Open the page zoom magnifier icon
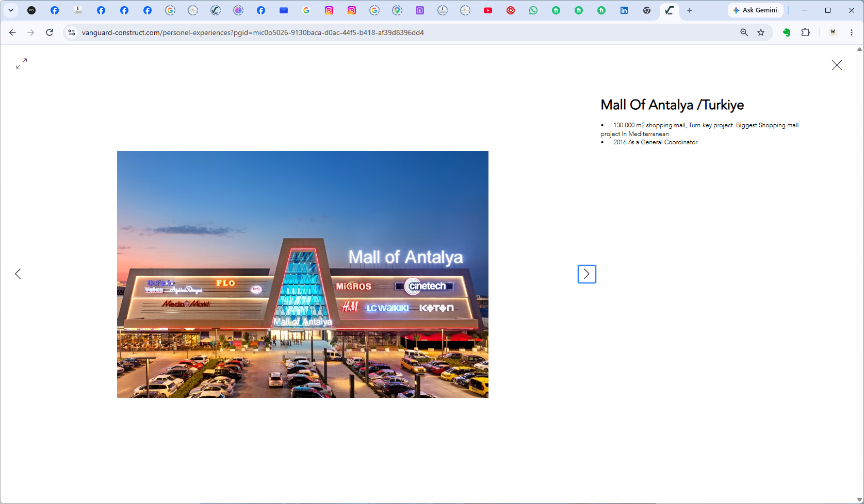Image resolution: width=864 pixels, height=504 pixels. 744,32
